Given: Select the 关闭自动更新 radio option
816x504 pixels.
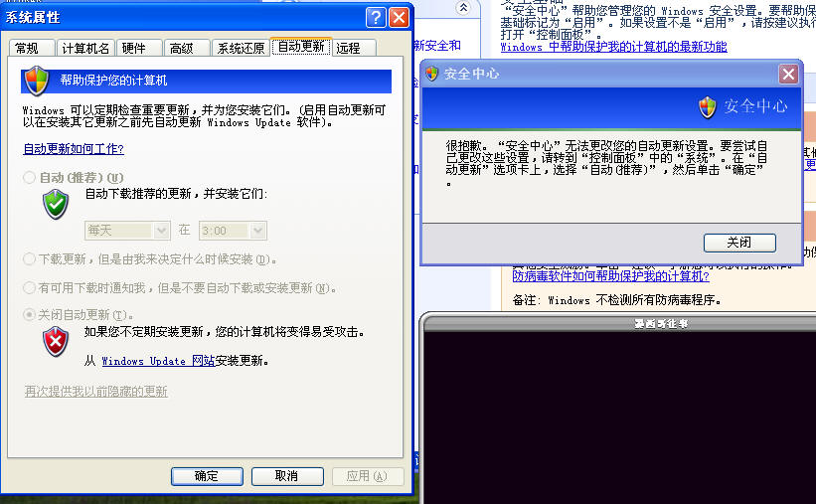Looking at the screenshot, I should 29,314.
